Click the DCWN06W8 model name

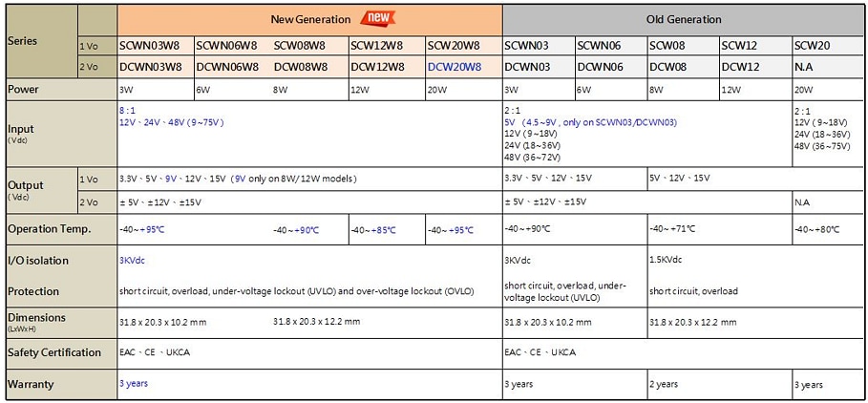tap(227, 67)
